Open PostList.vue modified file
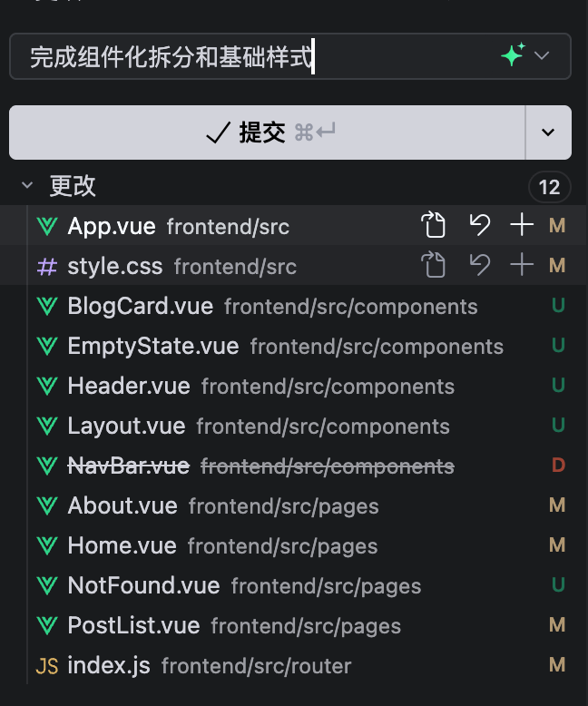588x706 pixels. pyautogui.click(x=299, y=625)
